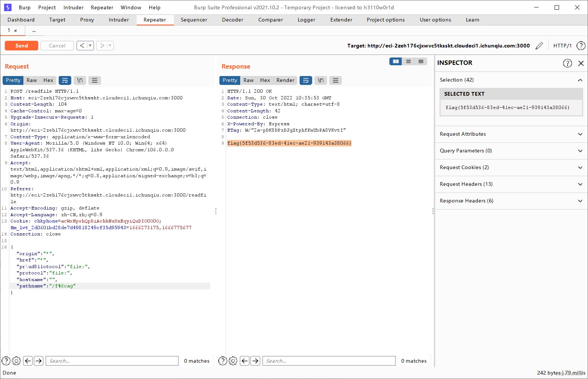Collapse the Selection (42) section
The image size is (588, 379).
(x=580, y=80)
